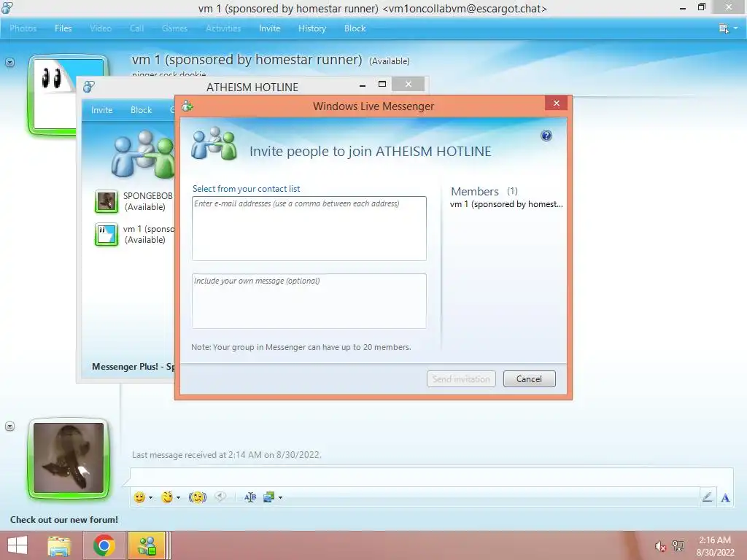Viewport: 747px width, 560px height.
Task: Click the Messenger logo in main title bar
Action: click(7, 8)
